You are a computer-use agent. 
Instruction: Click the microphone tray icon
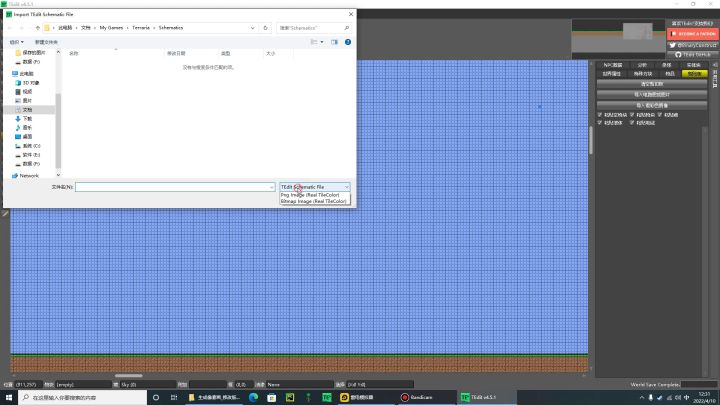651,398
